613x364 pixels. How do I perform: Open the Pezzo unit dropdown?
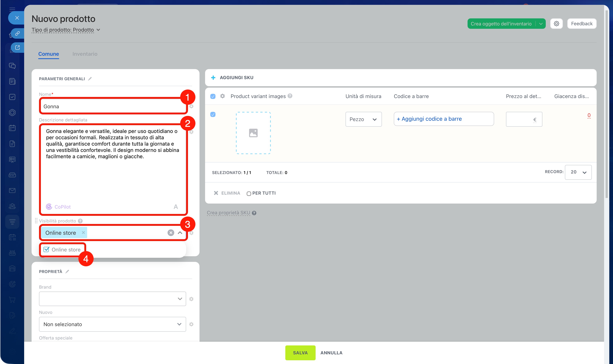pyautogui.click(x=363, y=119)
